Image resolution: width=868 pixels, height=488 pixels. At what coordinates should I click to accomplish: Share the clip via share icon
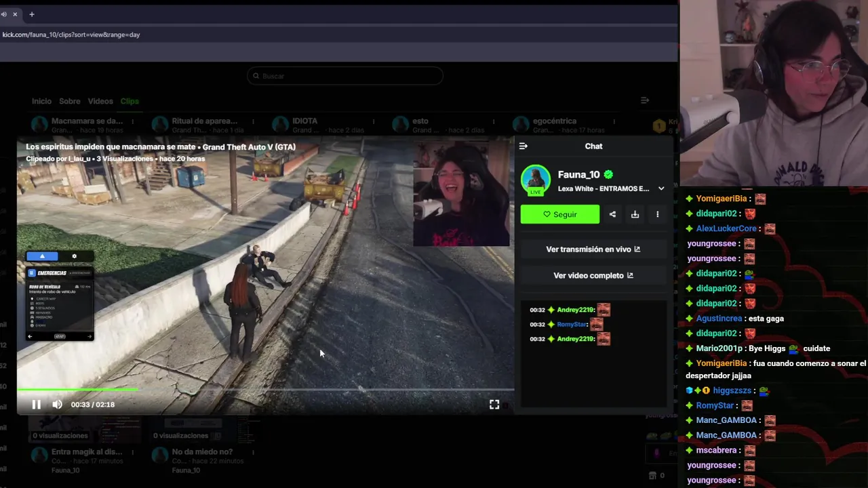click(612, 214)
